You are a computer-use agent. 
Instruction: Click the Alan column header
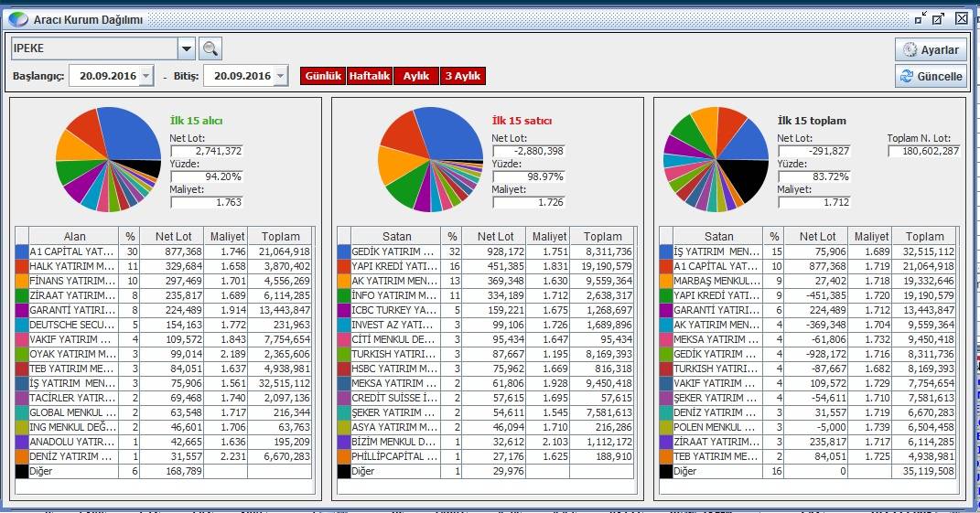click(74, 236)
